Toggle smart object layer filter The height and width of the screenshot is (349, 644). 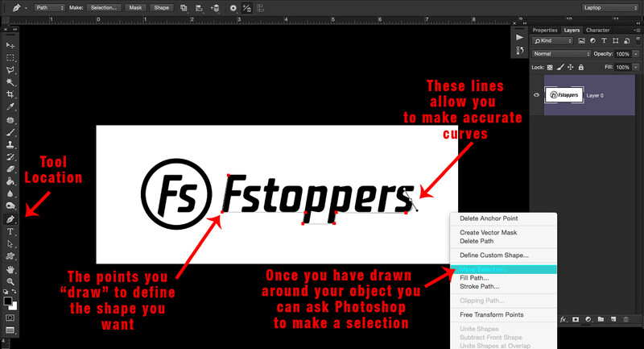(627, 40)
